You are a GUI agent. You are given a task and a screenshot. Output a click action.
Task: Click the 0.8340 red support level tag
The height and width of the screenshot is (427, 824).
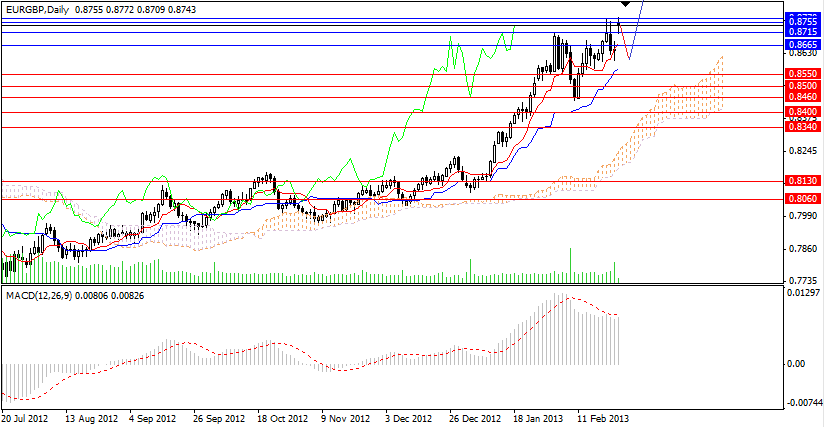pyautogui.click(x=800, y=127)
